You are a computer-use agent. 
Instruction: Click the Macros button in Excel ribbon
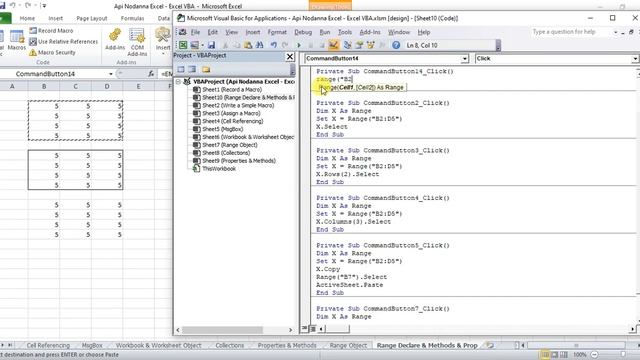tap(17, 40)
